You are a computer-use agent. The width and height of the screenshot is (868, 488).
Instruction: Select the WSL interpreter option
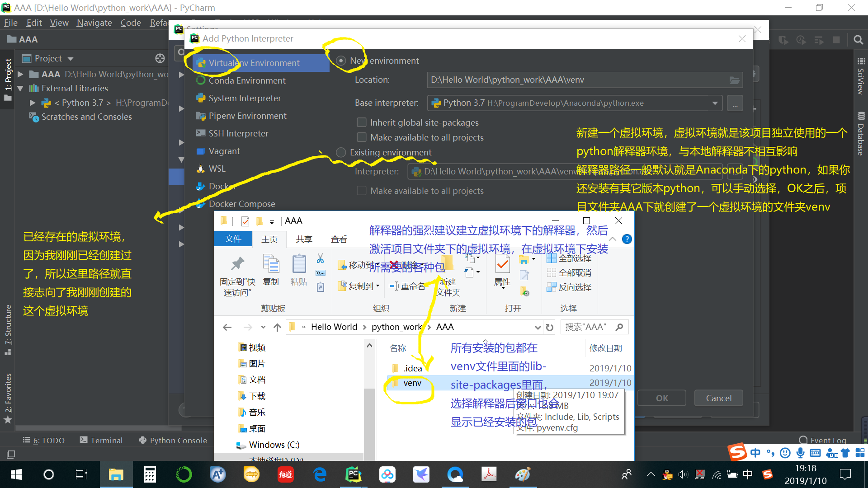tap(217, 168)
